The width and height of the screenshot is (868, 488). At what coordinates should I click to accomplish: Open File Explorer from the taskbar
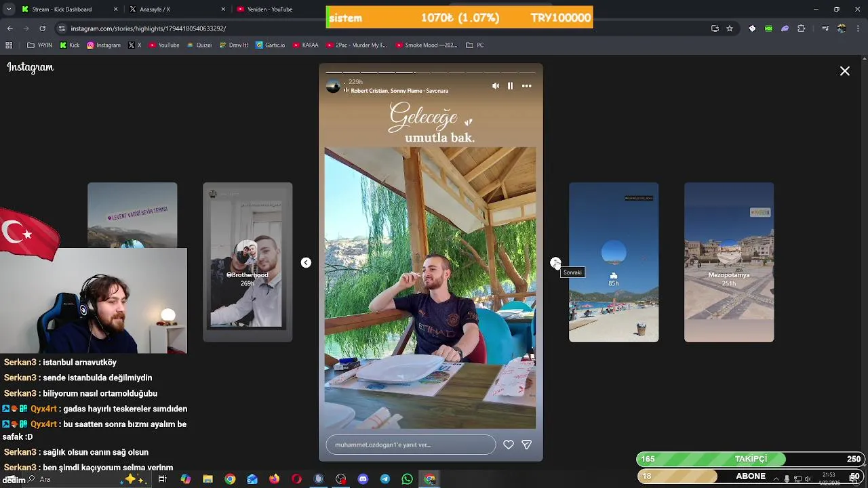[208, 479]
